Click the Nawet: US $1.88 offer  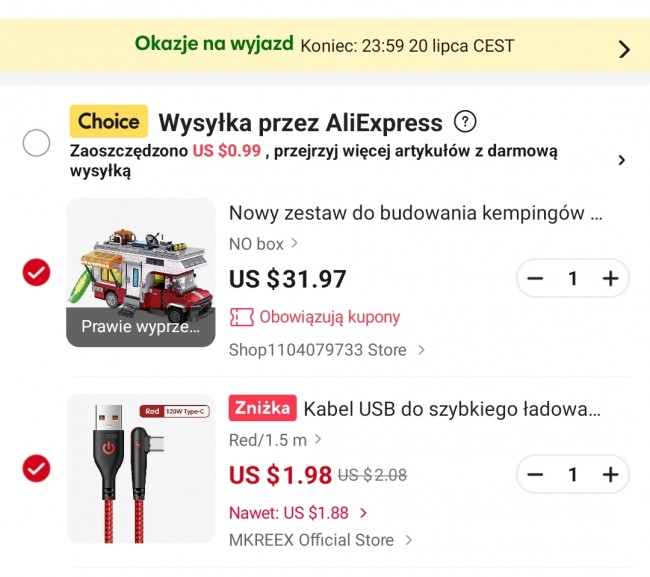[x=298, y=513]
